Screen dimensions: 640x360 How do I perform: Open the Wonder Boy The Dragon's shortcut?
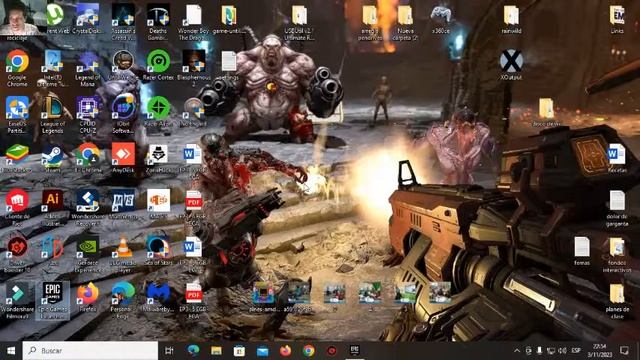(x=193, y=22)
